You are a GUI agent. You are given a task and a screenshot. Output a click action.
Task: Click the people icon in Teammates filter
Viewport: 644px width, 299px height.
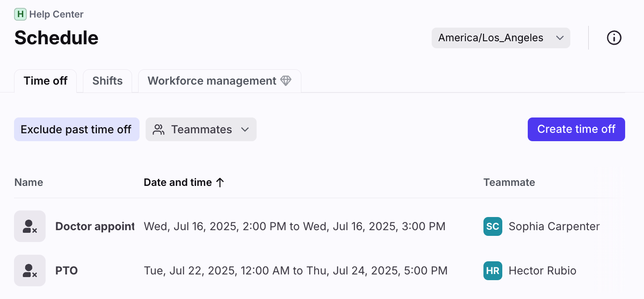point(158,129)
